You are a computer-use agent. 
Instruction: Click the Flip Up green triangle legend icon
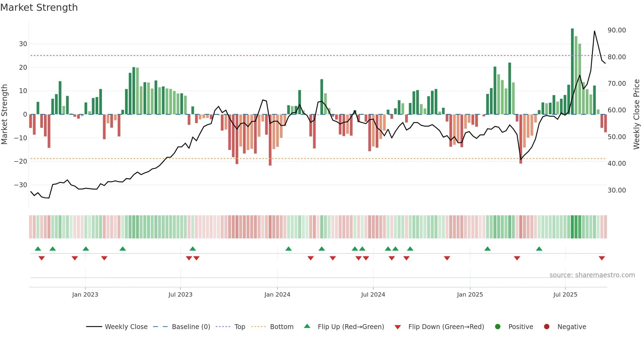coord(307,326)
